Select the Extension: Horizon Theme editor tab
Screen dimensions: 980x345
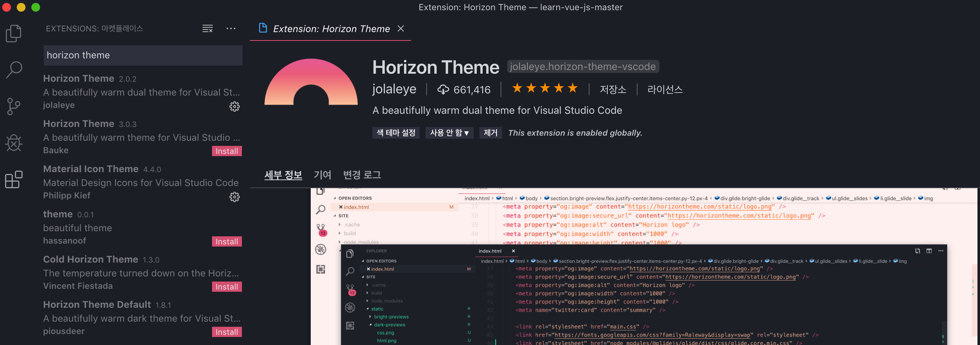click(330, 29)
